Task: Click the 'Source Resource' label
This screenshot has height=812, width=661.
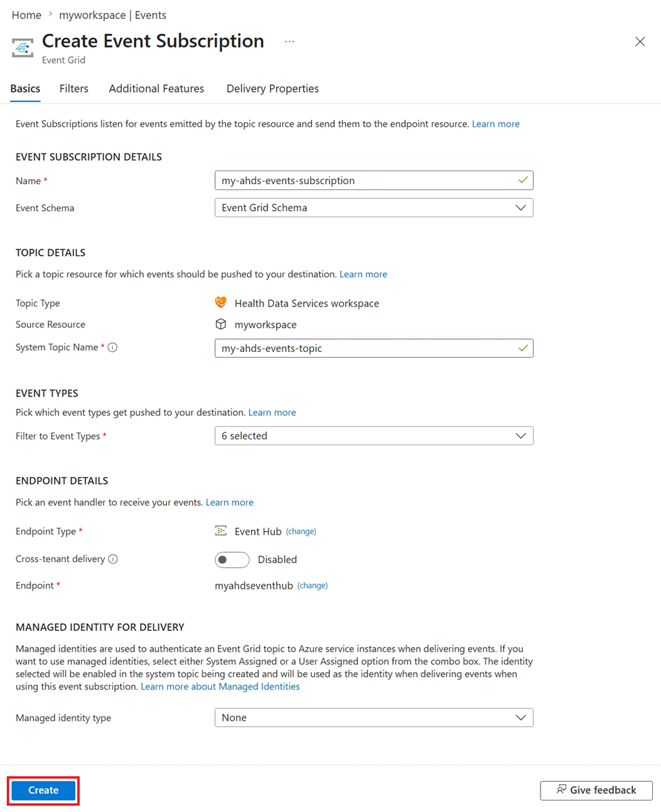Action: tap(50, 325)
